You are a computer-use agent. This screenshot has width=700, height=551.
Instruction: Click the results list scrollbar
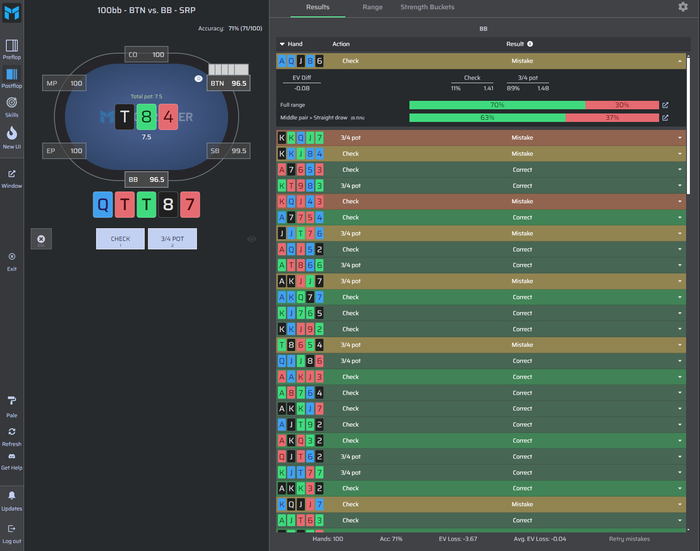(x=688, y=125)
